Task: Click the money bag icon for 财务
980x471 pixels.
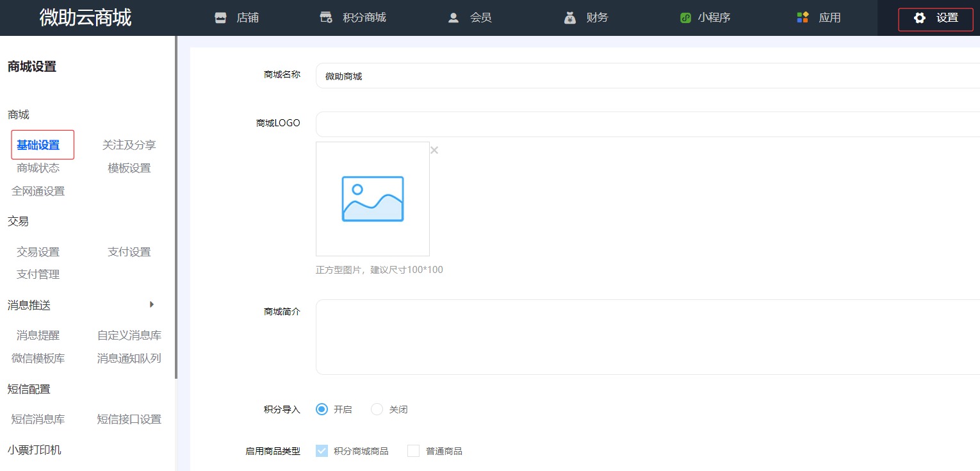Action: click(570, 18)
